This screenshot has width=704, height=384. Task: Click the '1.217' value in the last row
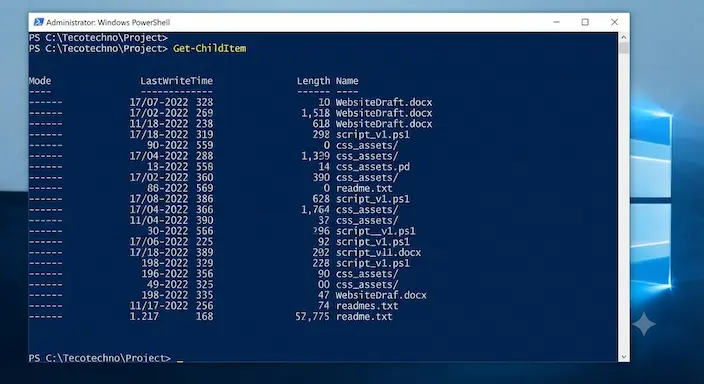coord(144,317)
